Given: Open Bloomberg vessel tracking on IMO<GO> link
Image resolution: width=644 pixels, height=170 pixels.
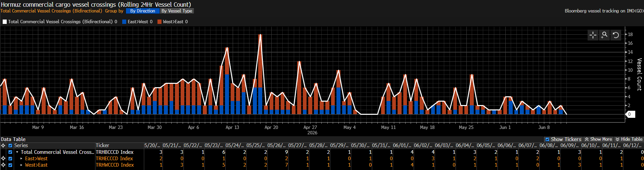Looking at the screenshot, I should (x=604, y=11).
